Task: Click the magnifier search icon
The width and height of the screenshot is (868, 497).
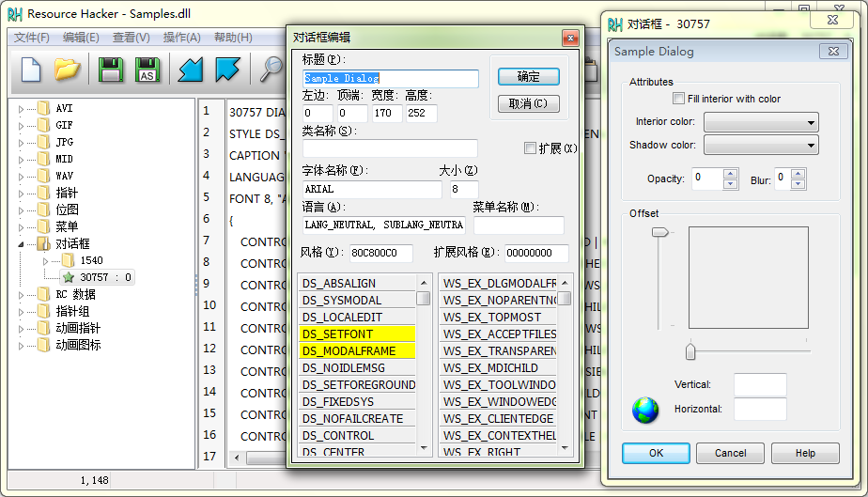Action: [x=271, y=69]
